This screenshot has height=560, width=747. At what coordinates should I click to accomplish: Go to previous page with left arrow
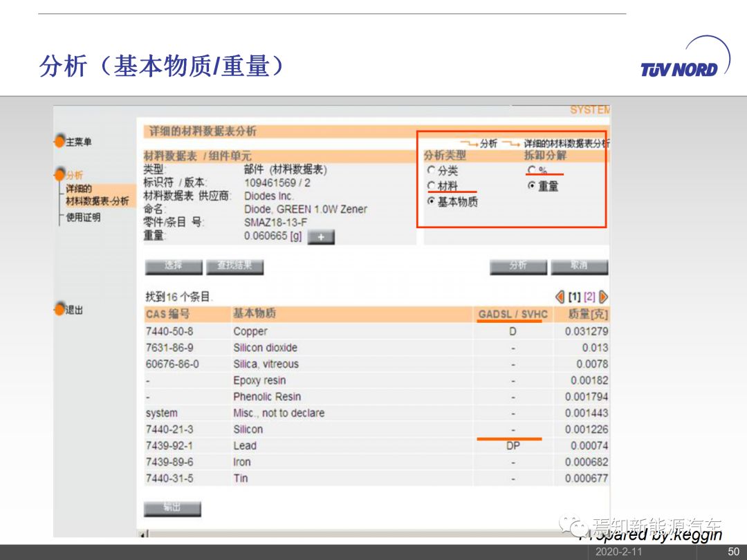click(x=560, y=297)
